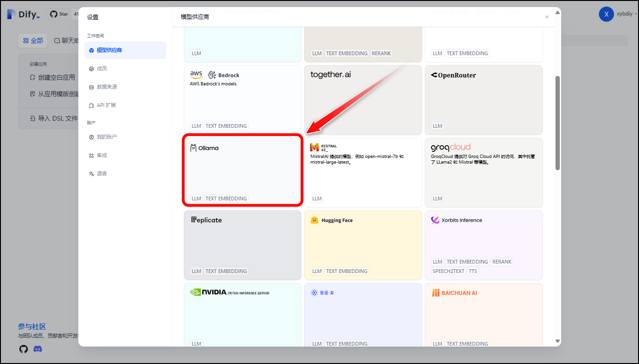Click the LLM tag on OpenRouter card
This screenshot has height=364, width=639.
point(438,126)
